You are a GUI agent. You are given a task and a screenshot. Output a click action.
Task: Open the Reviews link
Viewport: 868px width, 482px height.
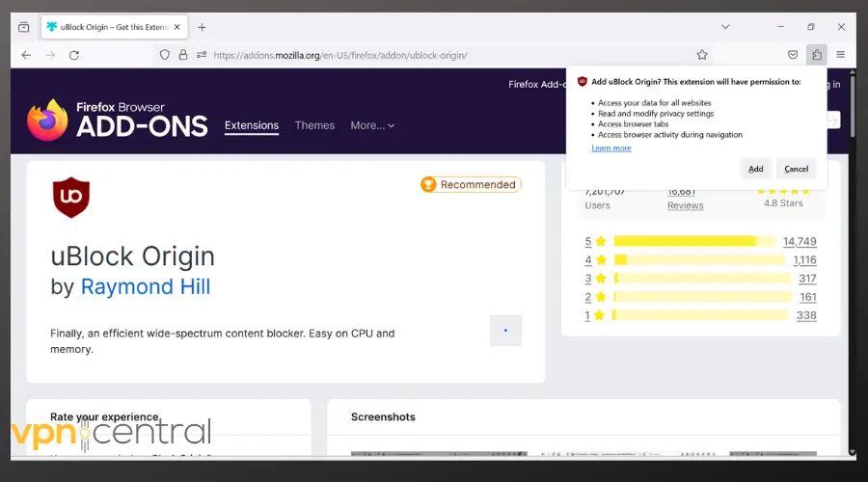(686, 205)
